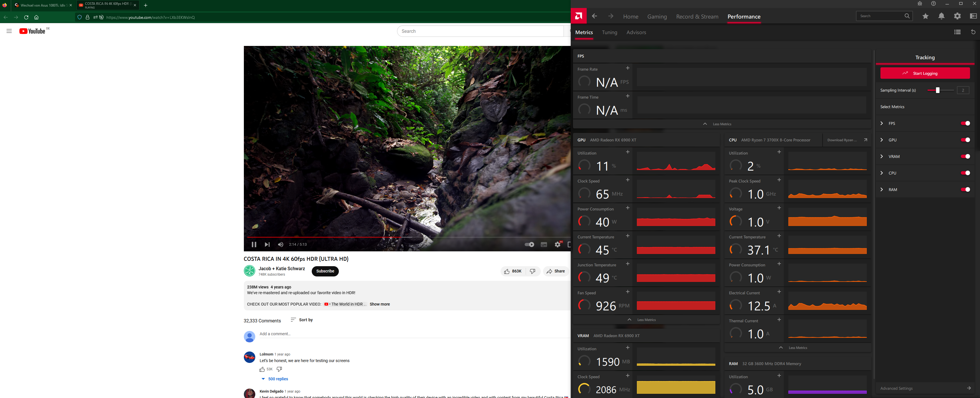Toggle RAM tracking switch
980x398 pixels.
click(965, 189)
